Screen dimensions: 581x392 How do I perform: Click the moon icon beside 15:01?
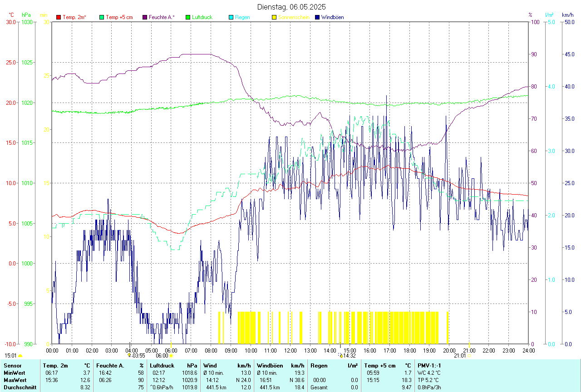(20, 356)
